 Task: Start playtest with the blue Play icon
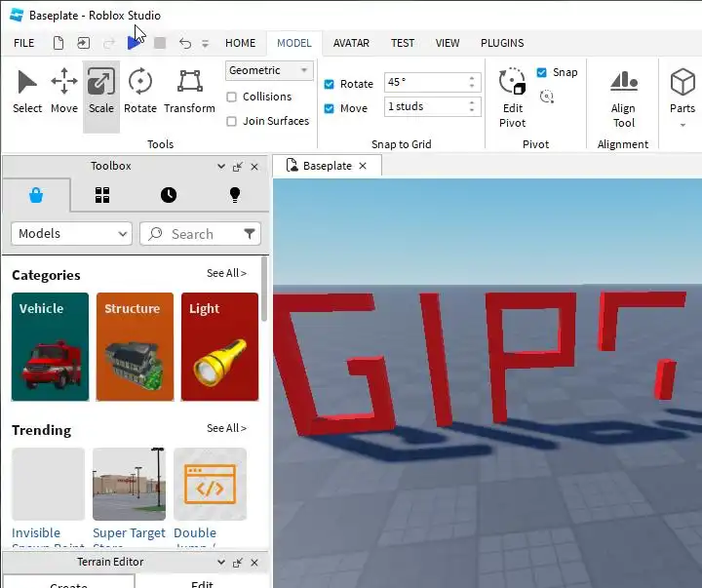tap(134, 43)
